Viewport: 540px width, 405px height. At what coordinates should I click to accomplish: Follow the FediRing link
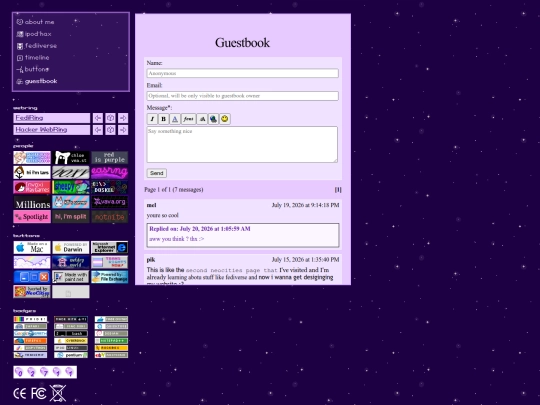coord(29,118)
